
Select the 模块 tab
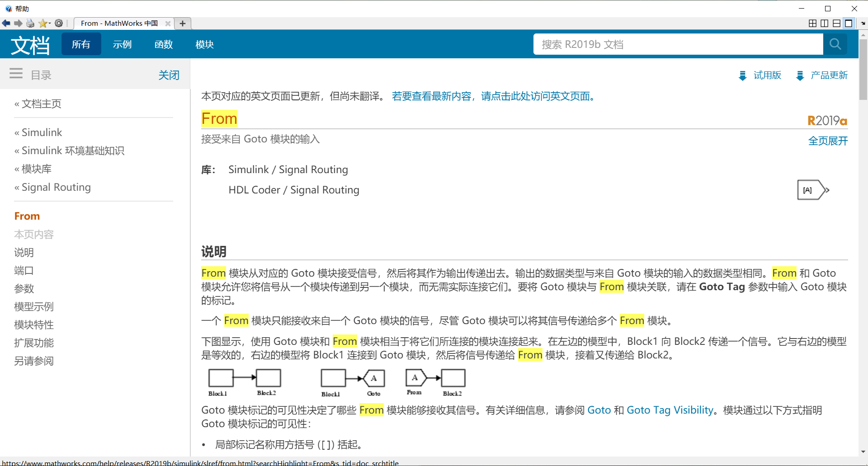click(x=205, y=44)
